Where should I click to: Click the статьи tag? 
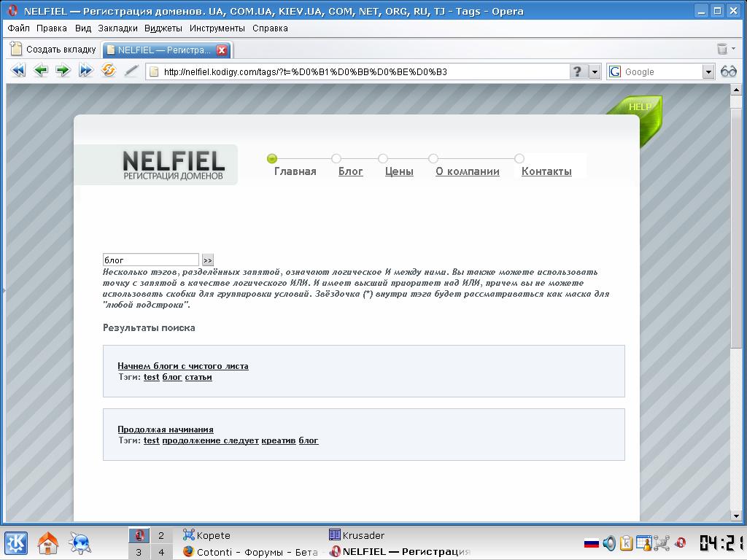198,377
